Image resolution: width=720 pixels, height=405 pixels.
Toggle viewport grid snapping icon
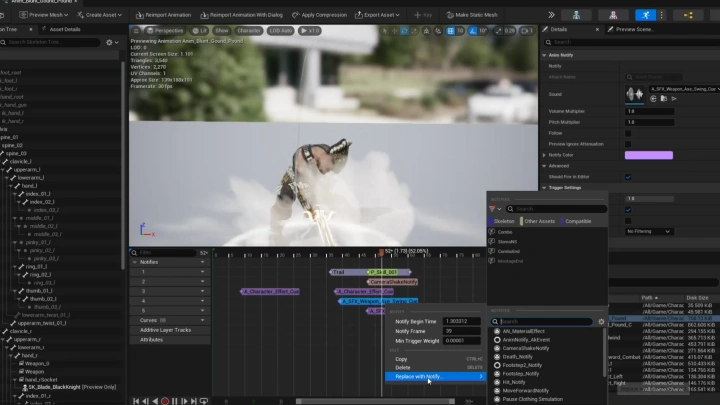[450, 31]
